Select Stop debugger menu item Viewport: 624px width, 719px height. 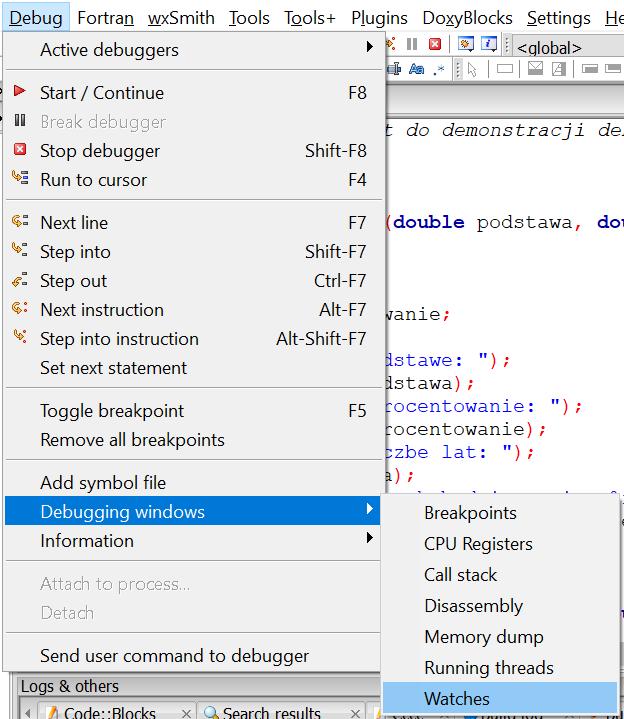(193, 150)
